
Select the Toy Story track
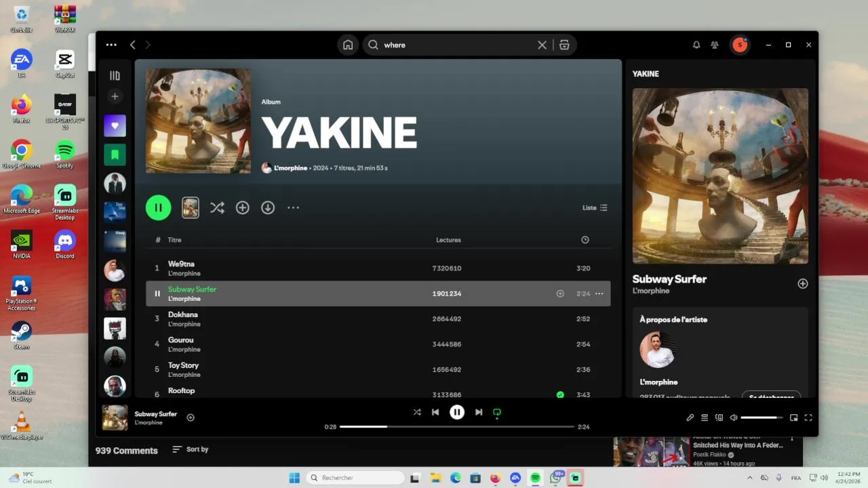(378, 369)
